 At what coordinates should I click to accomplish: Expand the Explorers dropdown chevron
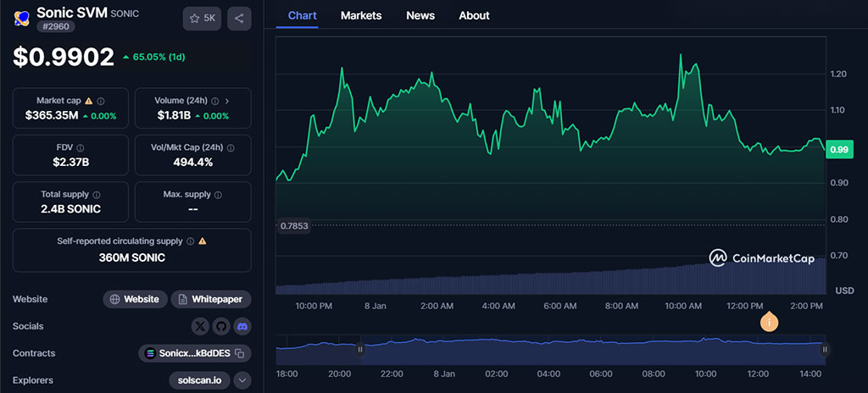click(242, 380)
